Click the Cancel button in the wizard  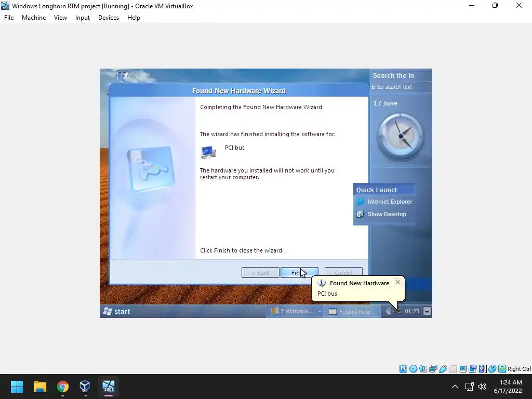(x=343, y=272)
